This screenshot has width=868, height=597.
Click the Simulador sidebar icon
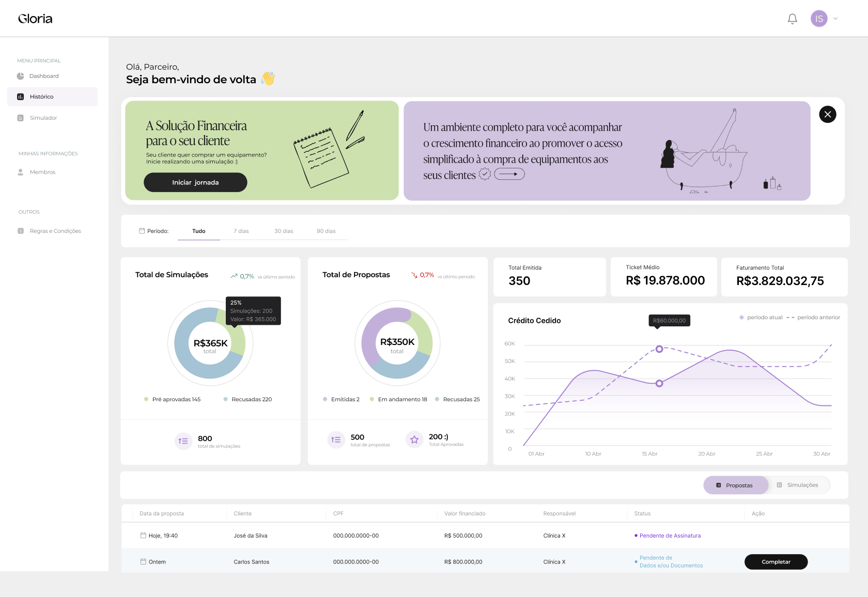click(x=21, y=118)
